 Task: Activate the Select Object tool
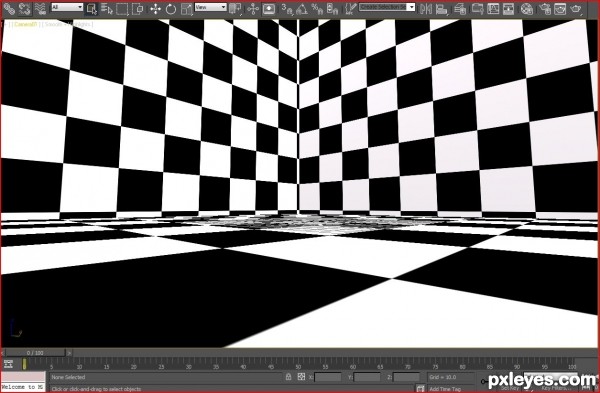coord(92,8)
